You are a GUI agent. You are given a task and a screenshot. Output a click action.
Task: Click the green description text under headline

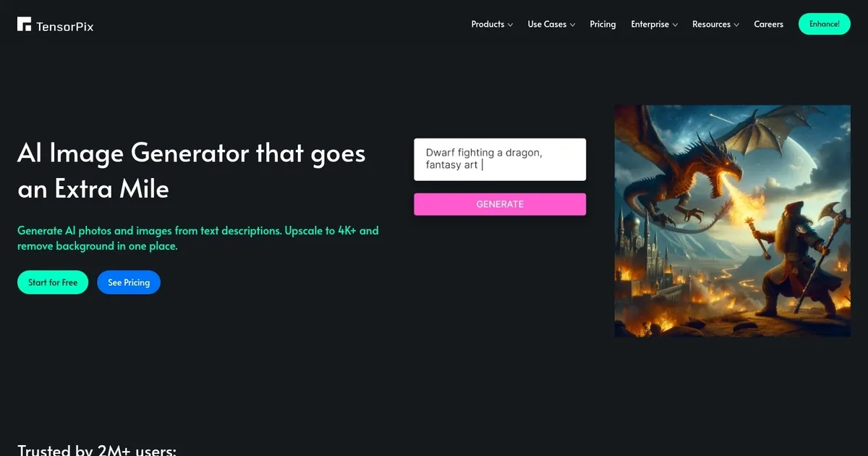(197, 238)
